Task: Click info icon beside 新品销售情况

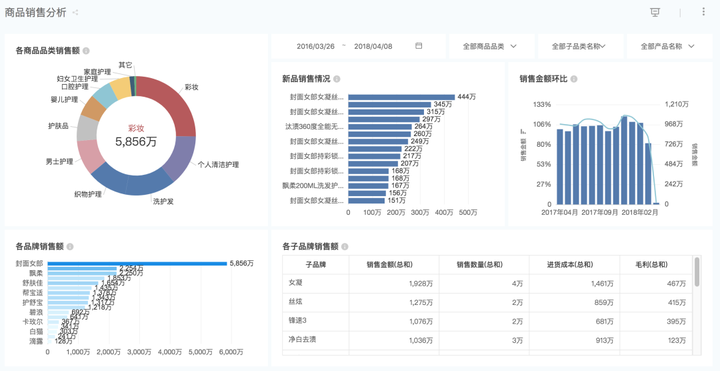Action: click(337, 79)
